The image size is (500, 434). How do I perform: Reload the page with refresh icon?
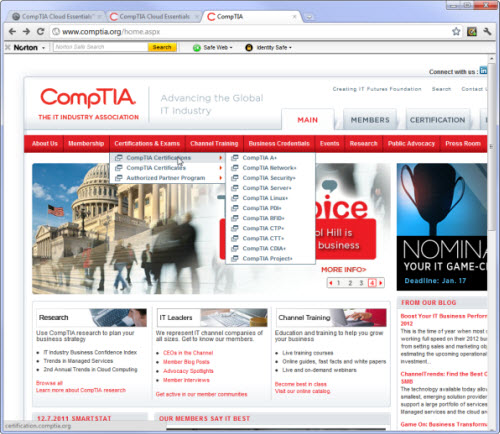[40, 32]
